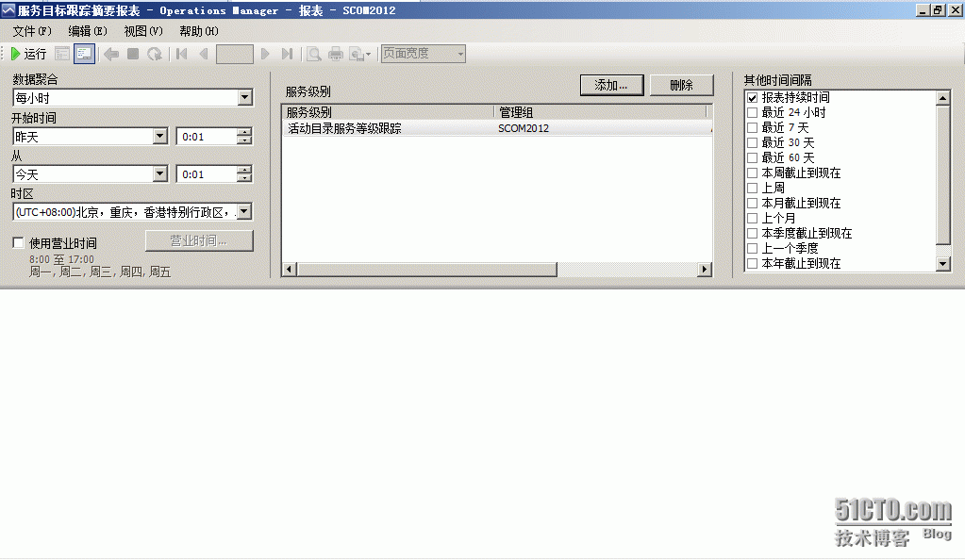Check the 本月截止到现在 checkbox

click(x=752, y=203)
